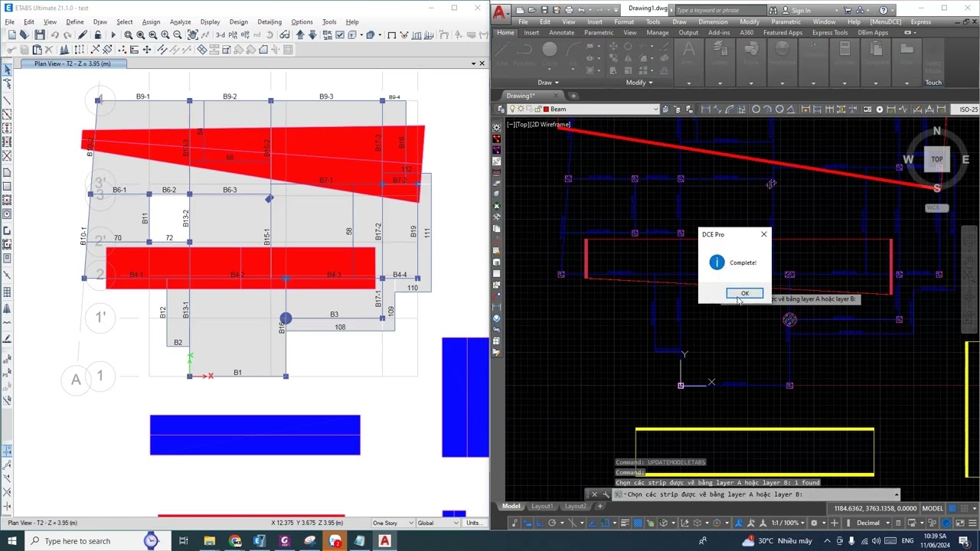Click Sign In in AutoCAD title bar
980x551 pixels.
[x=801, y=10]
